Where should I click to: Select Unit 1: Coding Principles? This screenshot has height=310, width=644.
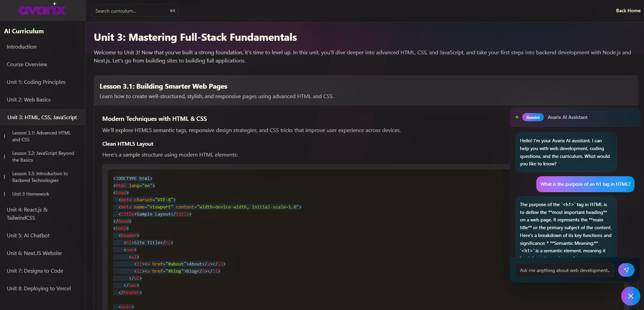click(x=36, y=82)
